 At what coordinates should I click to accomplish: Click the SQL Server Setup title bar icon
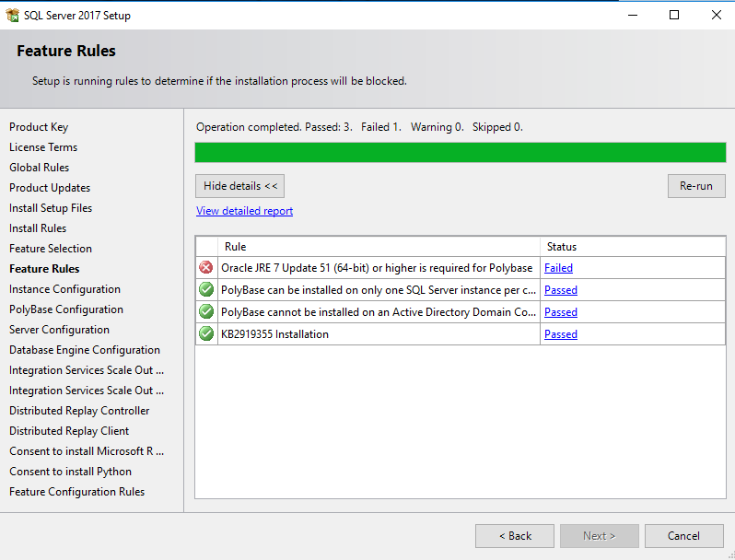(12, 15)
